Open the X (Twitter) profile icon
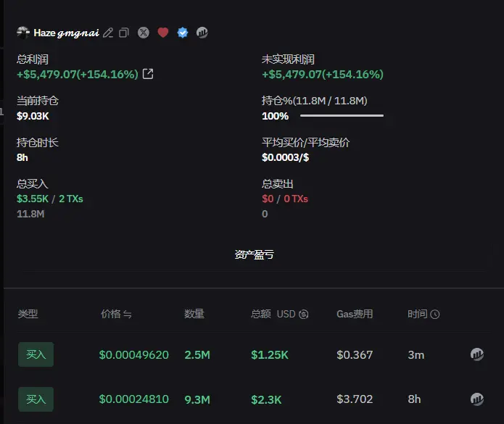The width and height of the screenshot is (504, 424). pyautogui.click(x=144, y=33)
